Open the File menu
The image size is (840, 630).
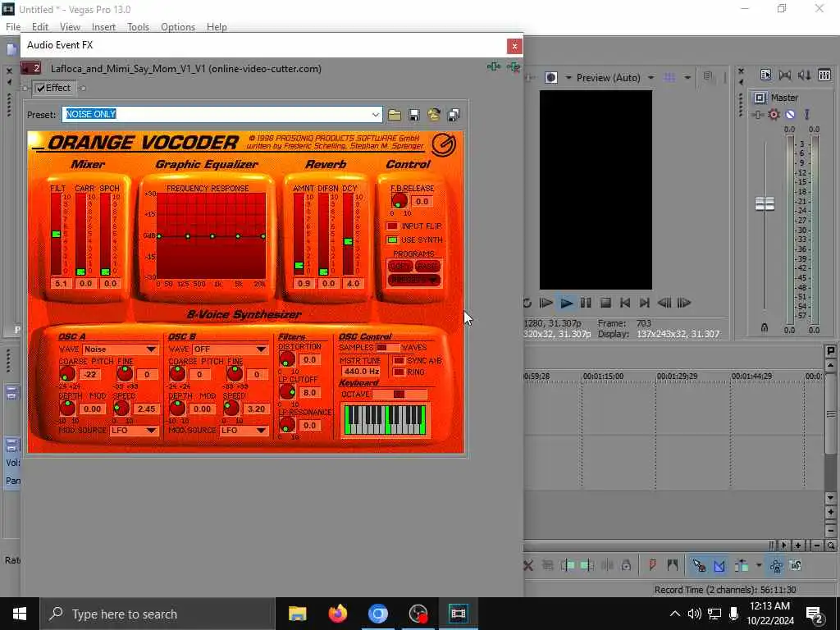coord(13,27)
